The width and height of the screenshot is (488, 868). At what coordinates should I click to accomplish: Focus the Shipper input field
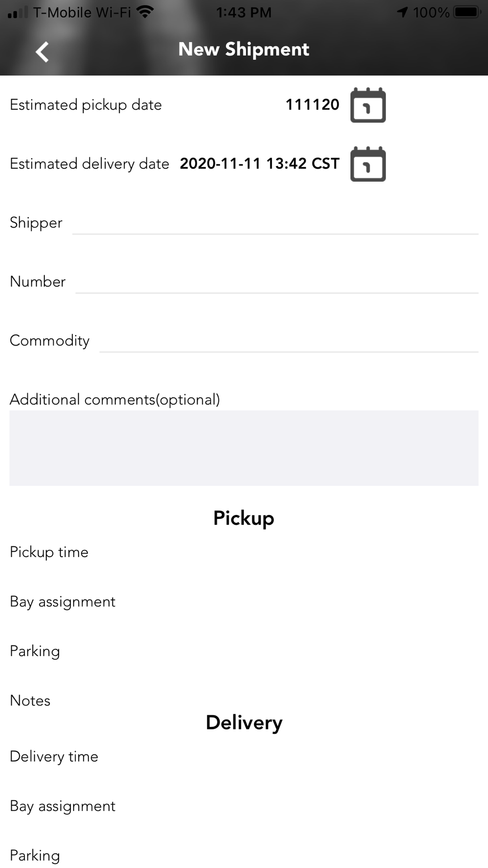(275, 223)
